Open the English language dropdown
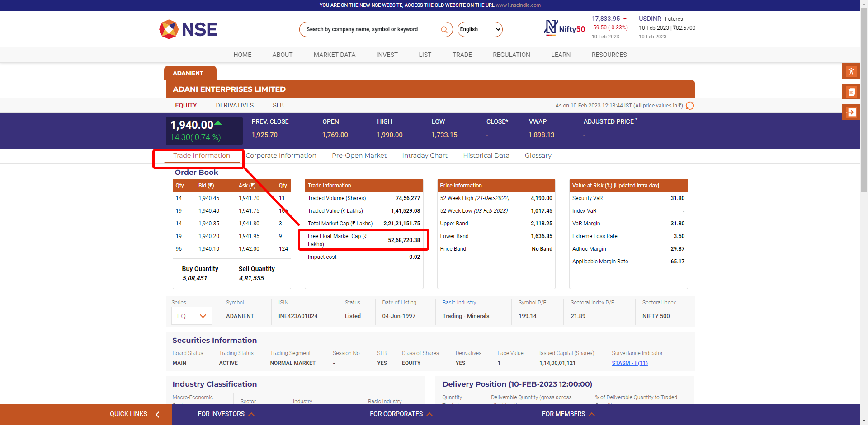 480,29
